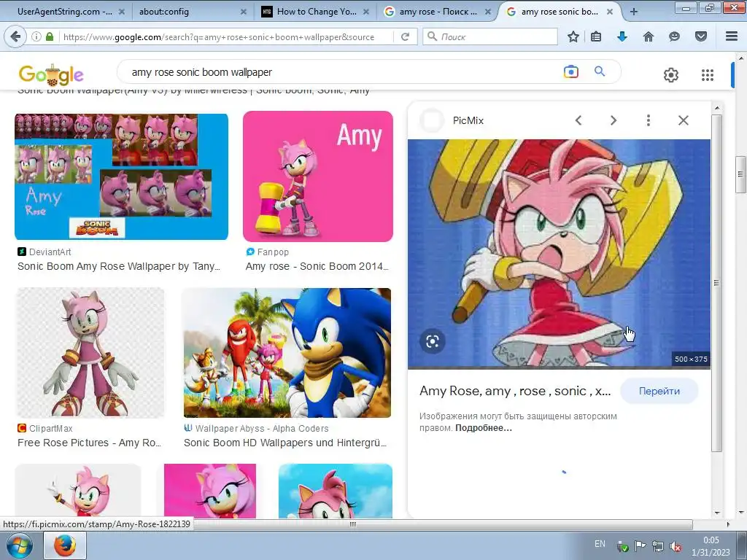Viewport: 747px width, 560px height.
Task: Search by image with camera icon
Action: (x=570, y=72)
